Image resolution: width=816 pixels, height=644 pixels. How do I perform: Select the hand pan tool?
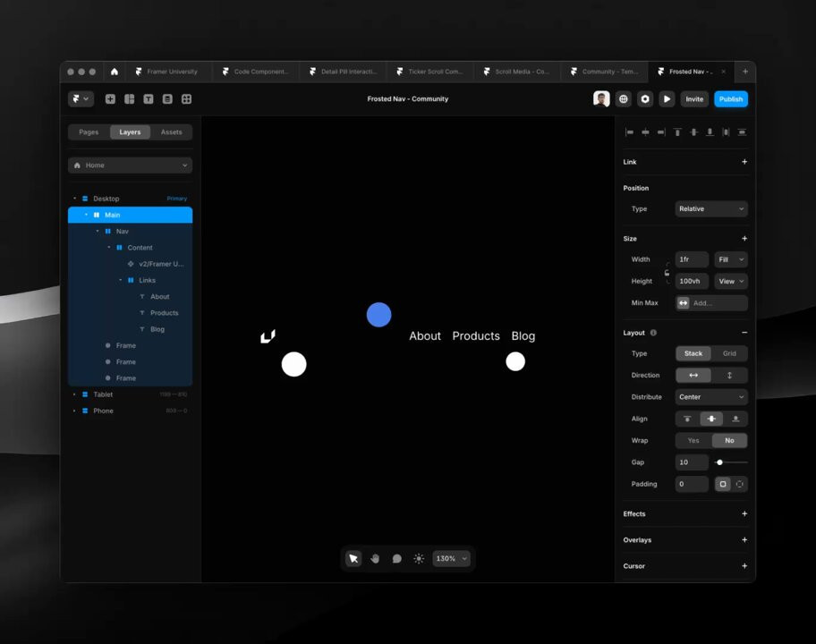point(375,558)
